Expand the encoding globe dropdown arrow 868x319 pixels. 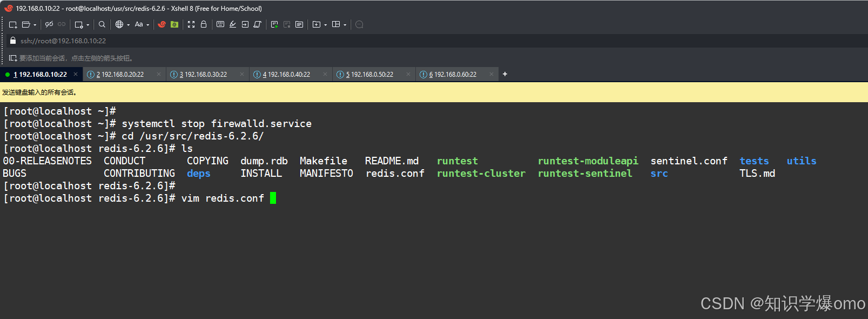pos(129,25)
